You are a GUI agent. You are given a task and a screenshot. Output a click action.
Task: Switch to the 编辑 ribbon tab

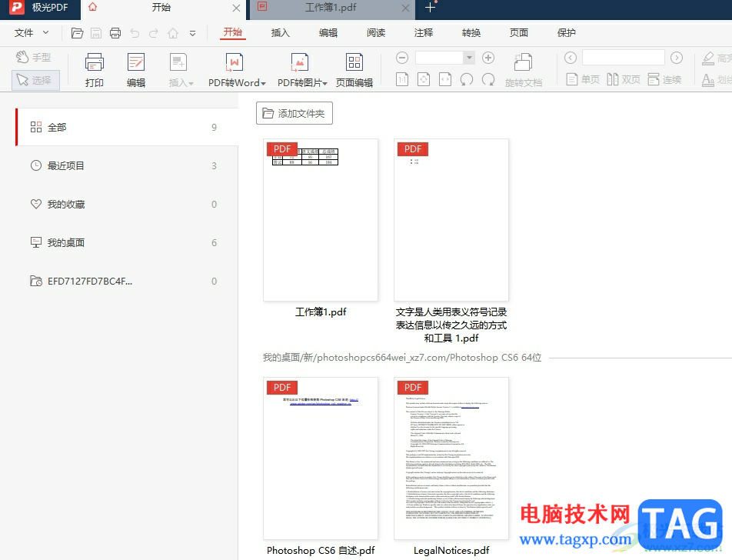[328, 33]
